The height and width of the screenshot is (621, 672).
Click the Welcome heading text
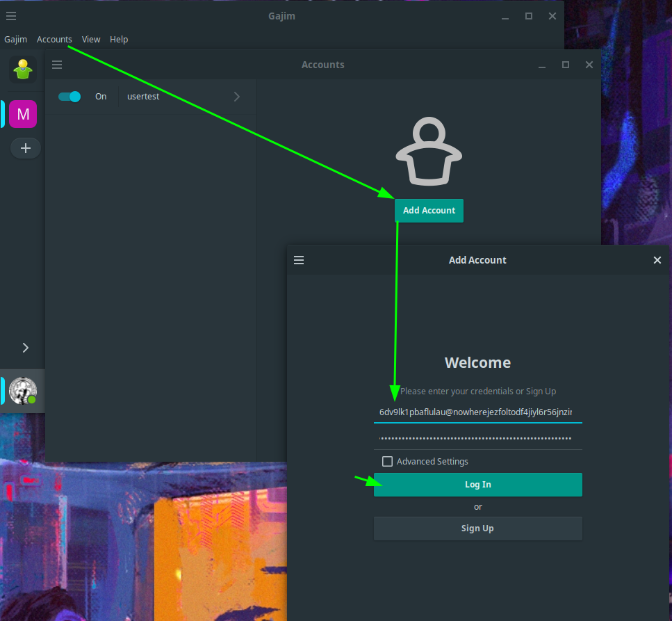click(478, 363)
